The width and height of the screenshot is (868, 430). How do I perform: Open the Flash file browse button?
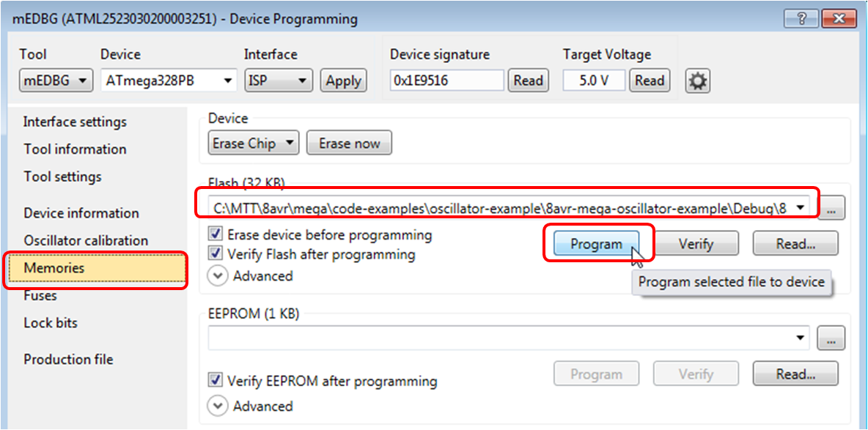coord(831,207)
